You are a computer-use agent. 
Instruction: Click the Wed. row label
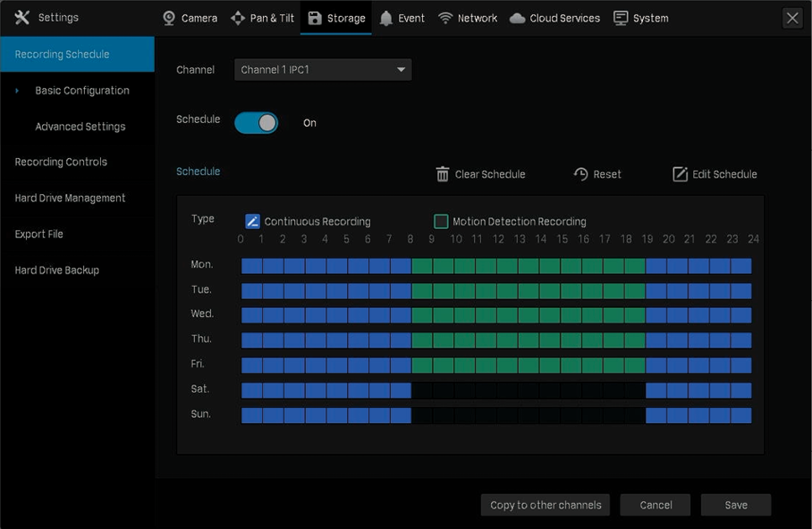(x=202, y=314)
